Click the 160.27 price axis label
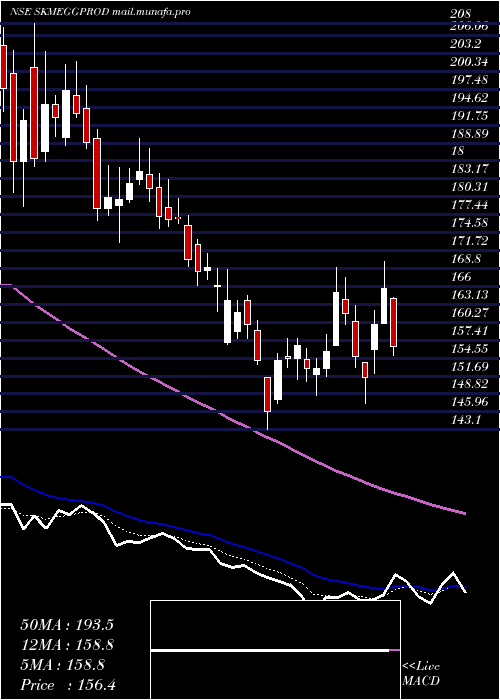Image resolution: width=500 pixels, height=700 pixels. [470, 312]
